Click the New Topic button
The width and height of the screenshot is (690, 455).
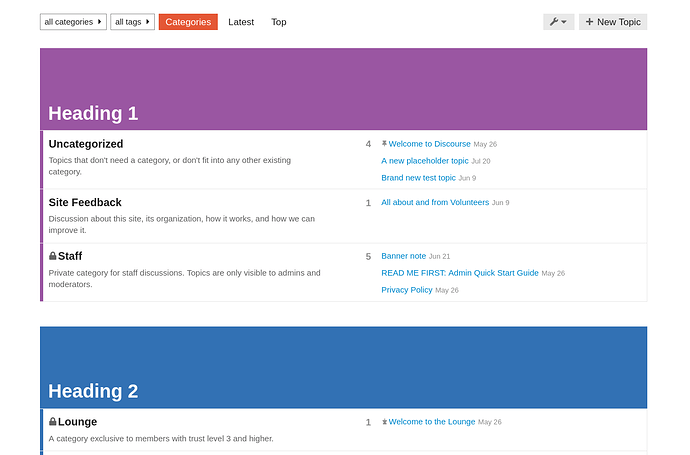pos(613,22)
